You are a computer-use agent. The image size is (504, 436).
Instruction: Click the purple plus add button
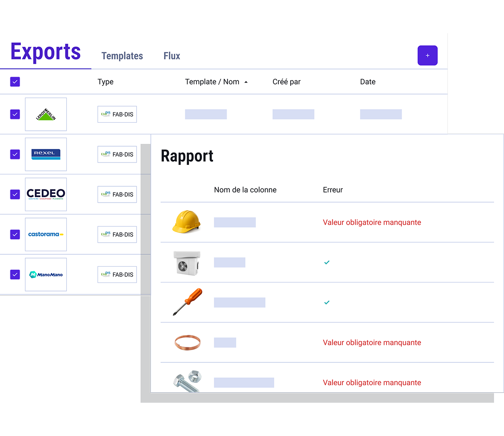[x=427, y=55]
